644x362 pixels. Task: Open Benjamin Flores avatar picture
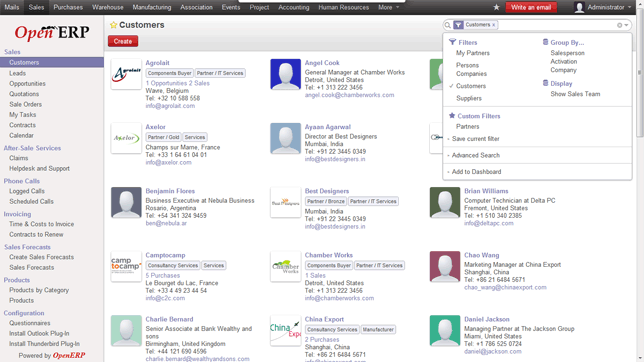(126, 202)
